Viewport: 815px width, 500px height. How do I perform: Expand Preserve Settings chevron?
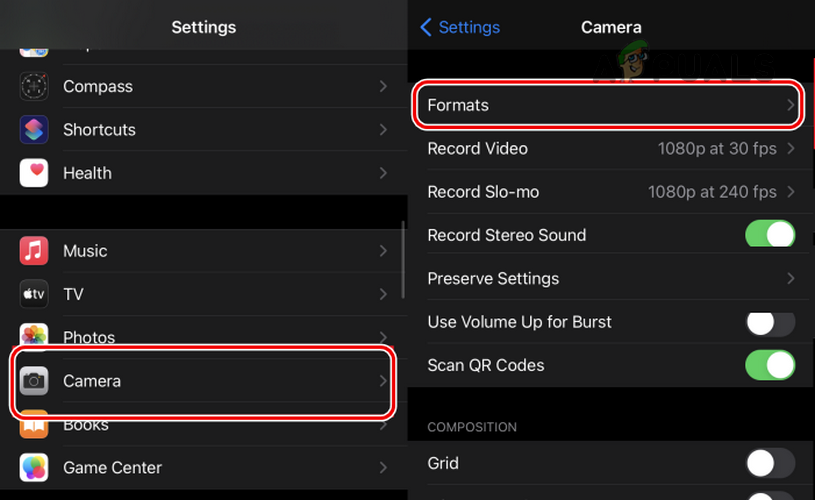[x=790, y=278]
